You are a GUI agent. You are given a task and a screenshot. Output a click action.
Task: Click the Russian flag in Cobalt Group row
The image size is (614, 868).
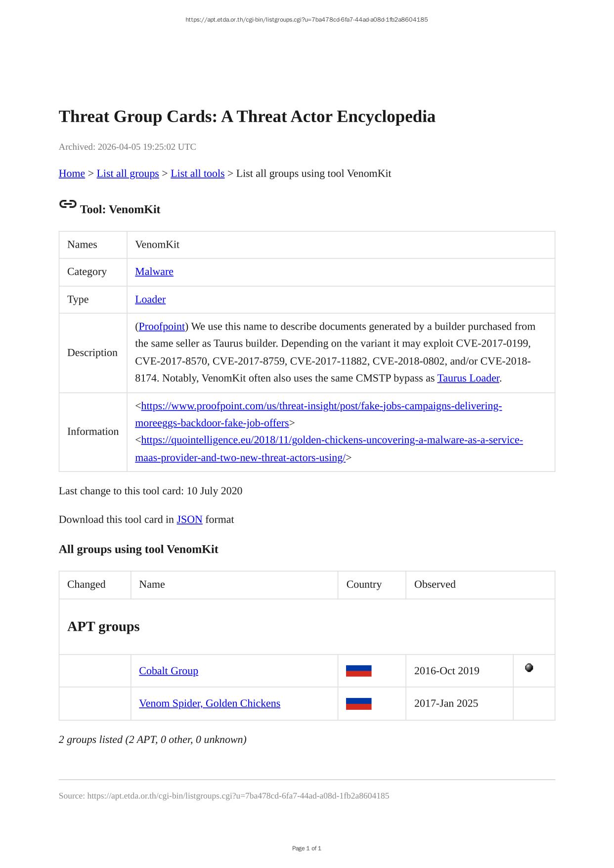[358, 671]
